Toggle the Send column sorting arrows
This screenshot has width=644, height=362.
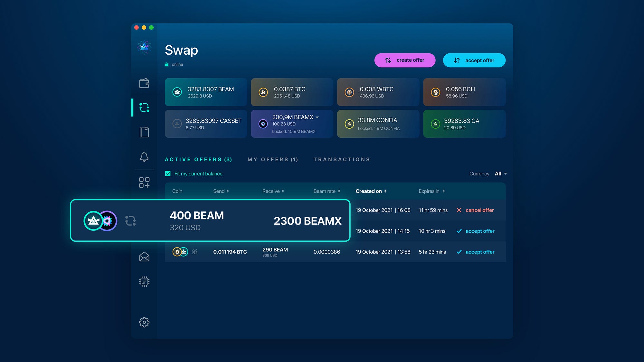coord(228,191)
